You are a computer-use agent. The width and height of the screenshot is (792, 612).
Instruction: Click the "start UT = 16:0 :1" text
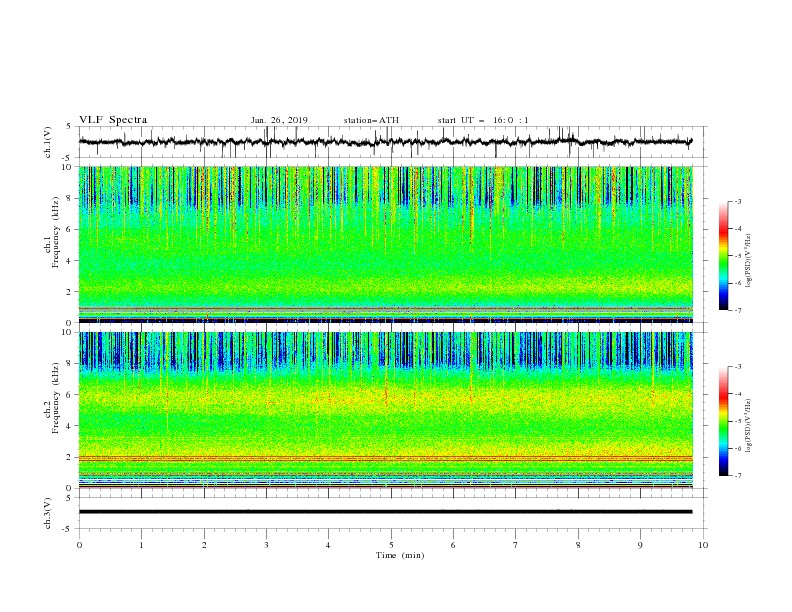tap(483, 120)
